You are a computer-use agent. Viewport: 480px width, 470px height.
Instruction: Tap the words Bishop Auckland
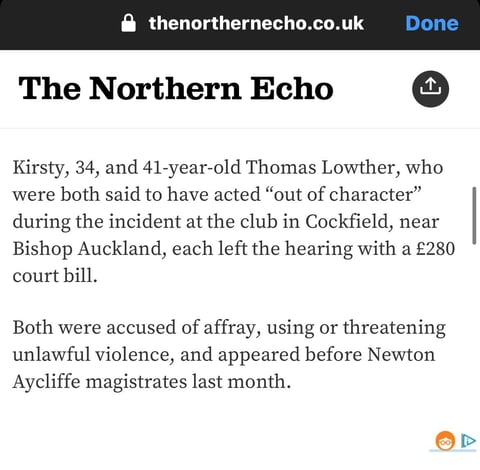[x=89, y=249]
